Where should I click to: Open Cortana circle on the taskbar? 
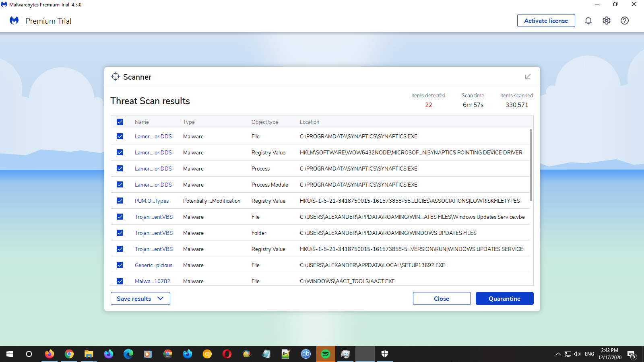[x=29, y=354]
